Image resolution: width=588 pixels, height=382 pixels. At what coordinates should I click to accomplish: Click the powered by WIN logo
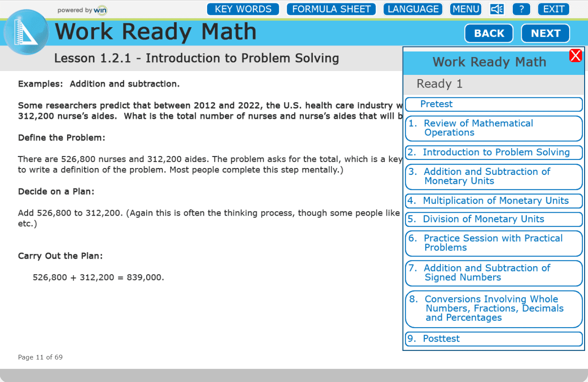click(x=82, y=10)
